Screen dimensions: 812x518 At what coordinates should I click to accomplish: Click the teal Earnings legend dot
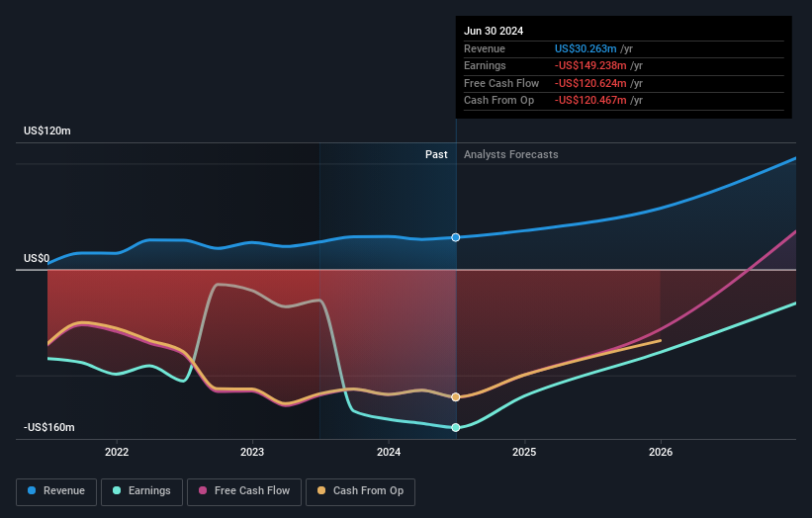[117, 490]
